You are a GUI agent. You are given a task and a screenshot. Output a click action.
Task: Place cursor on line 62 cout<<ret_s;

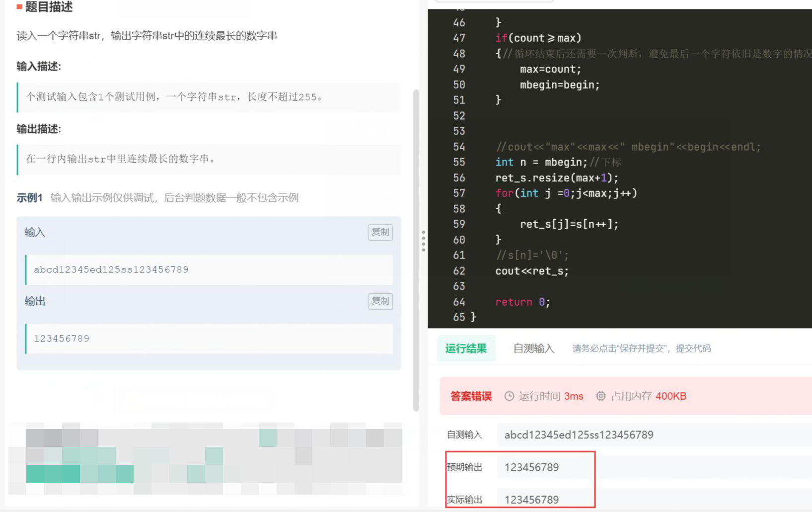pyautogui.click(x=532, y=271)
